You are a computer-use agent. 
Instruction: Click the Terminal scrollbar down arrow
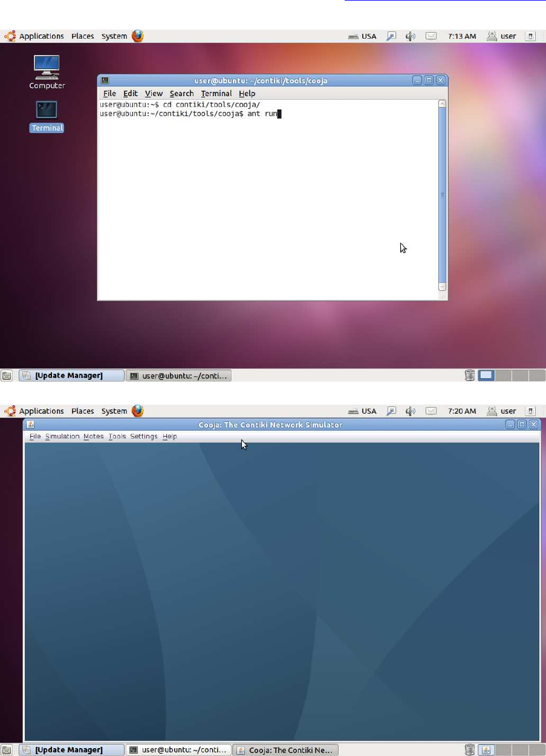click(x=442, y=287)
